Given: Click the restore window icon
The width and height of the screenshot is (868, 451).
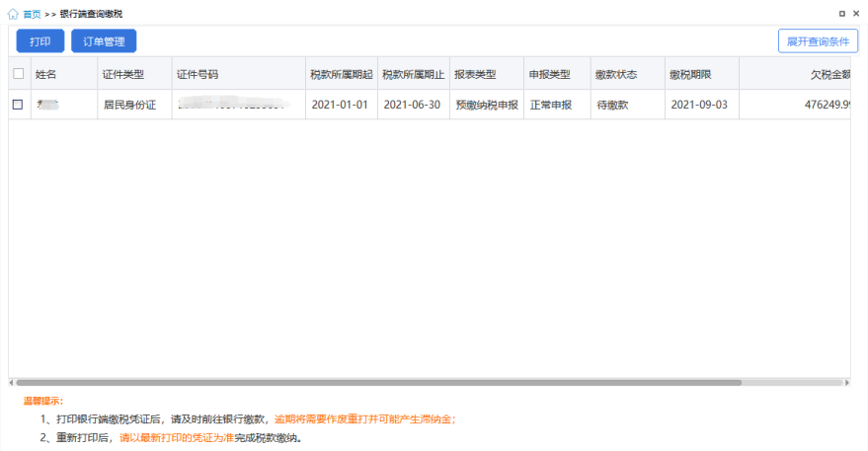Looking at the screenshot, I should (x=842, y=14).
